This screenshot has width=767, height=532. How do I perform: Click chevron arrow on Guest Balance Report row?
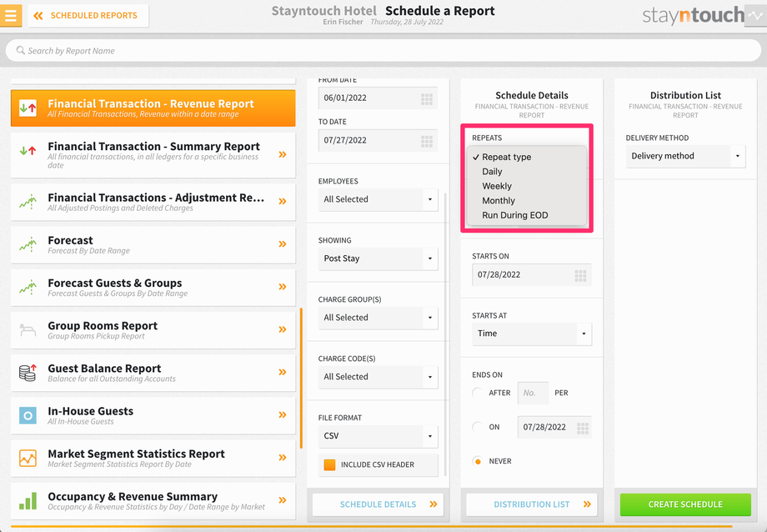pos(283,372)
